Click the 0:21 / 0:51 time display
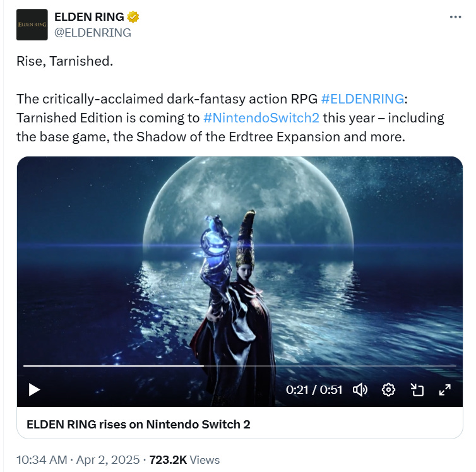Screen dimensions: 476x472 (314, 390)
